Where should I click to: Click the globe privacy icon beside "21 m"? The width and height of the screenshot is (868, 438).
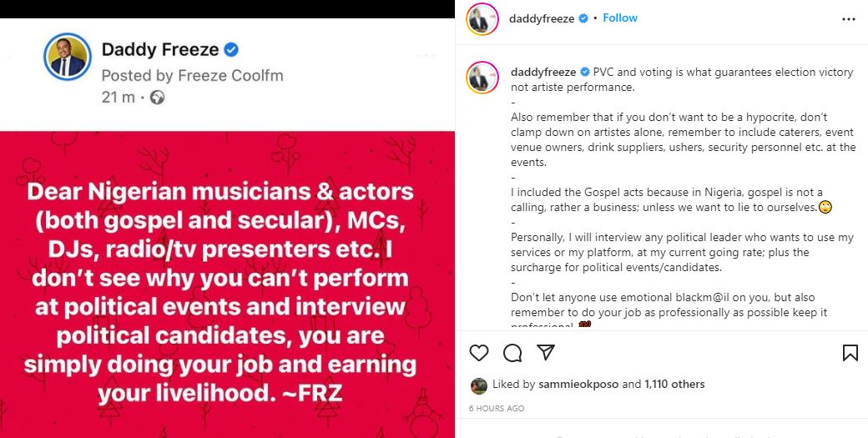157,98
